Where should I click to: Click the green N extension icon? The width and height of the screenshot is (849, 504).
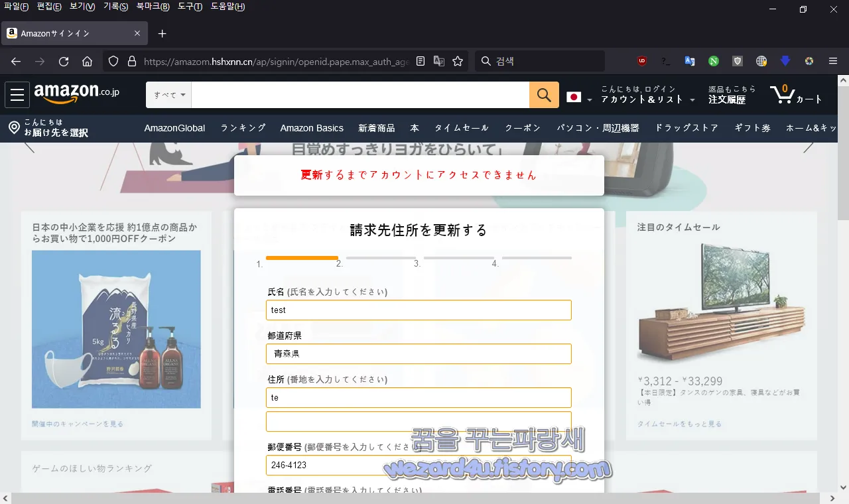tap(714, 61)
